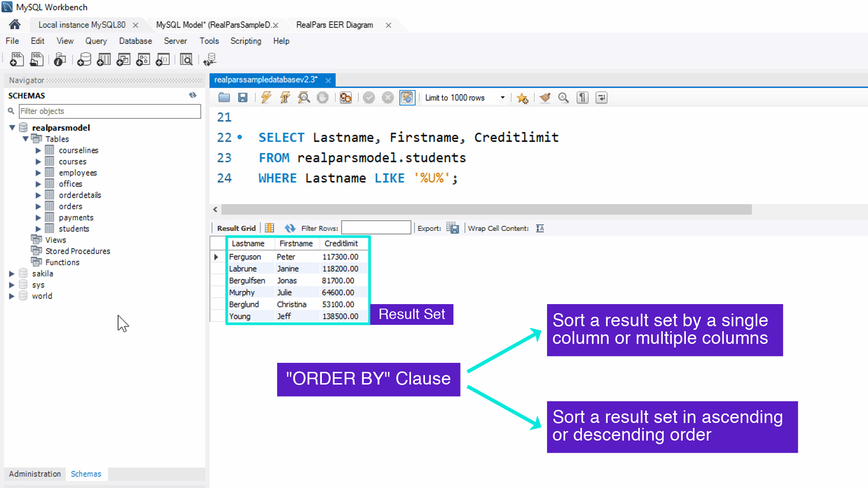Run the Explain query magnifier-lightning icon
The image size is (868, 488).
click(x=304, y=98)
